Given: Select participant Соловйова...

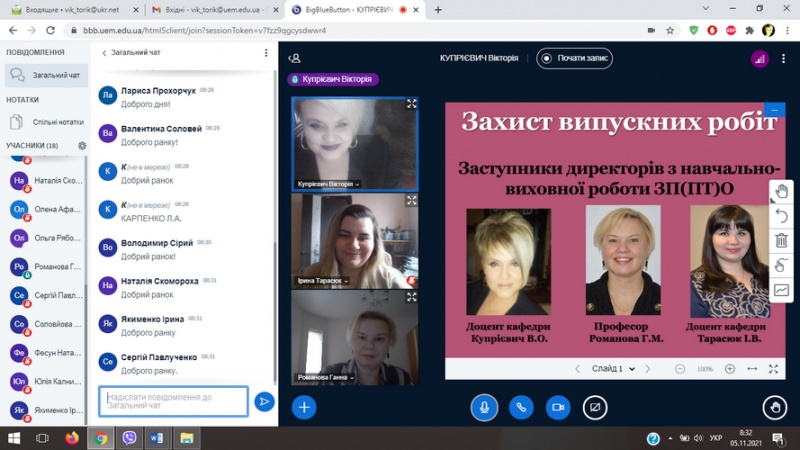Looking at the screenshot, I should 46,324.
